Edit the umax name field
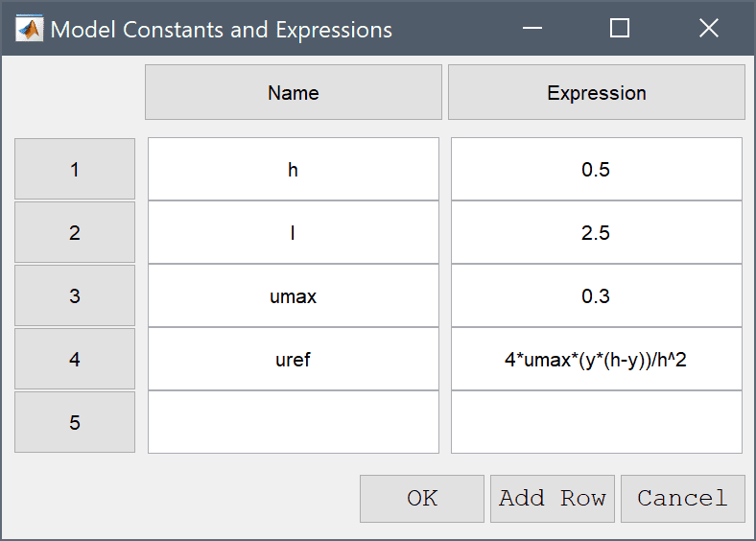Image resolution: width=756 pixels, height=541 pixels. (294, 295)
